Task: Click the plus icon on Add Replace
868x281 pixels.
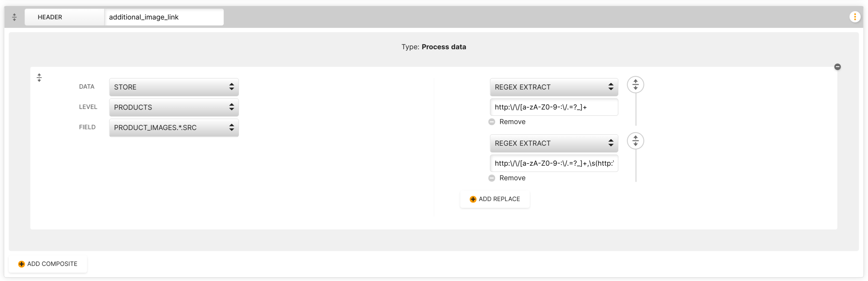Action: point(473,199)
